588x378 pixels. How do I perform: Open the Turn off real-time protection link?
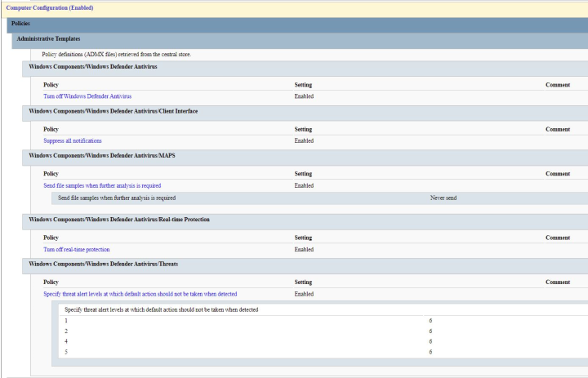click(x=77, y=250)
